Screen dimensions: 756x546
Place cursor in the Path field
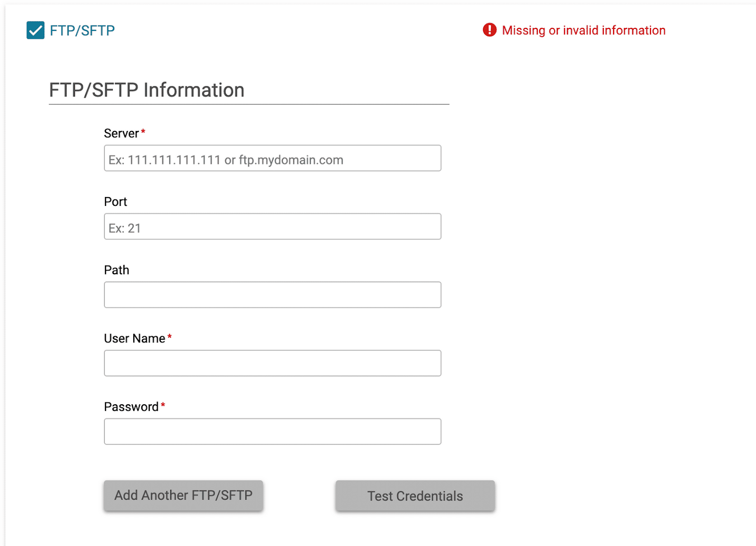pos(272,295)
